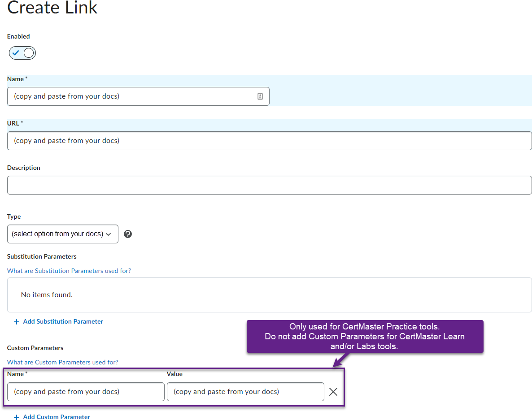Click the link Name input field

[x=138, y=96]
